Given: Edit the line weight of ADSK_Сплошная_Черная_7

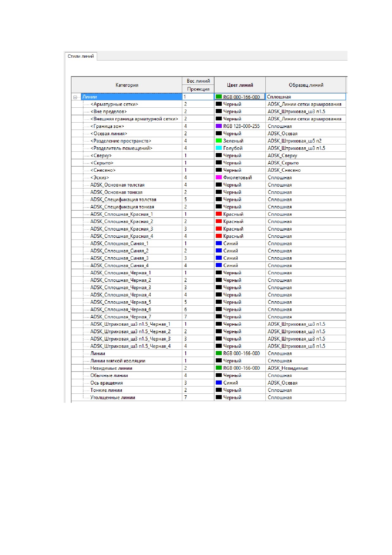Looking at the screenshot, I should [x=198, y=317].
